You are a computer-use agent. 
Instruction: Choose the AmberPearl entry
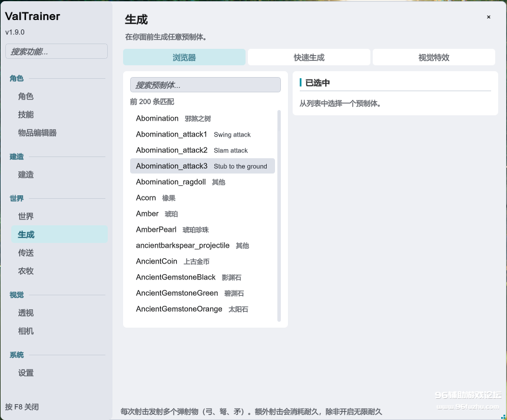coord(203,229)
